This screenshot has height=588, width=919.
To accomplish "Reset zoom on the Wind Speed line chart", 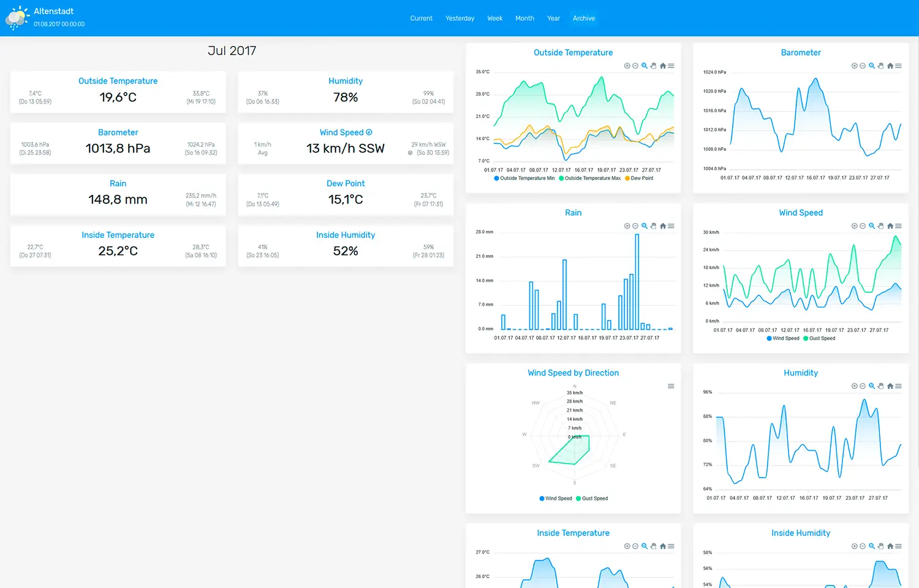I will tap(890, 226).
